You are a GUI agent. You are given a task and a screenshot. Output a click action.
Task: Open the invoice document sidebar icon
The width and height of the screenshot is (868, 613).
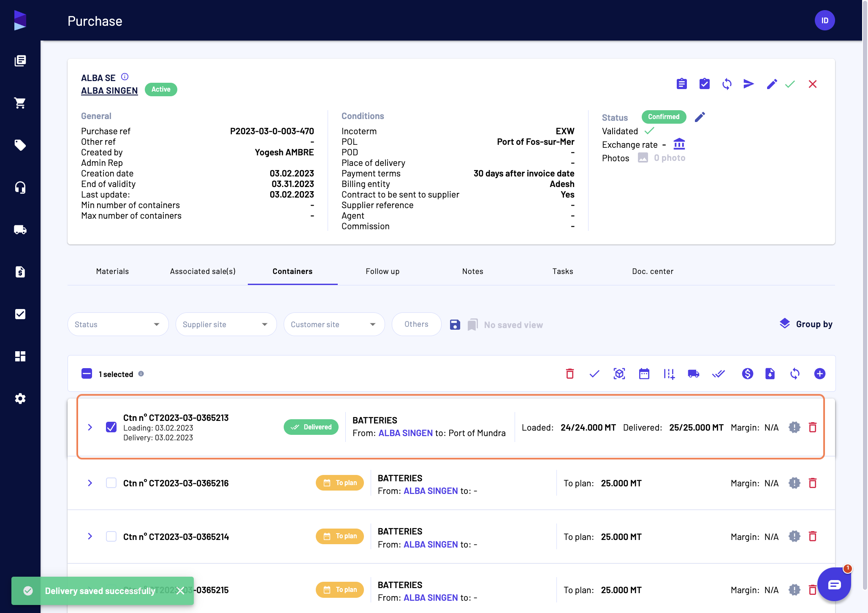(x=20, y=272)
